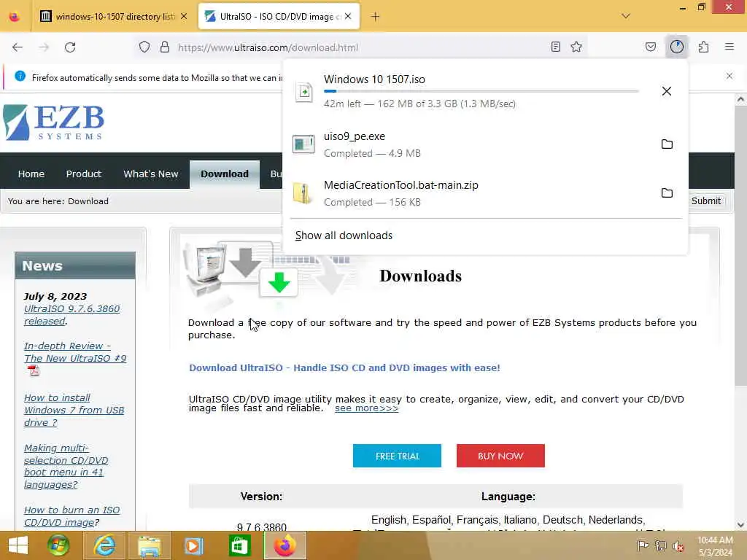Click the uiso9_pe.exe file name
The image size is (747, 560).
[355, 136]
